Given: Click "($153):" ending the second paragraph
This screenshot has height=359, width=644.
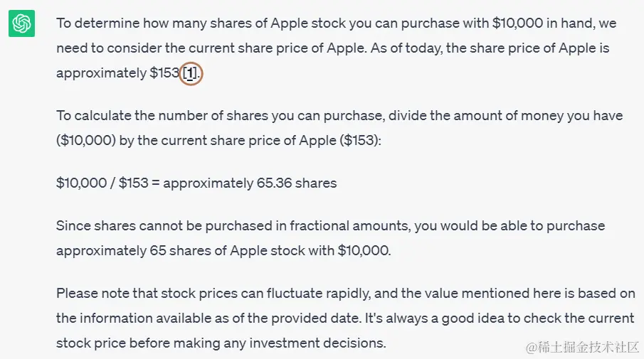Looking at the screenshot, I should pos(360,141).
